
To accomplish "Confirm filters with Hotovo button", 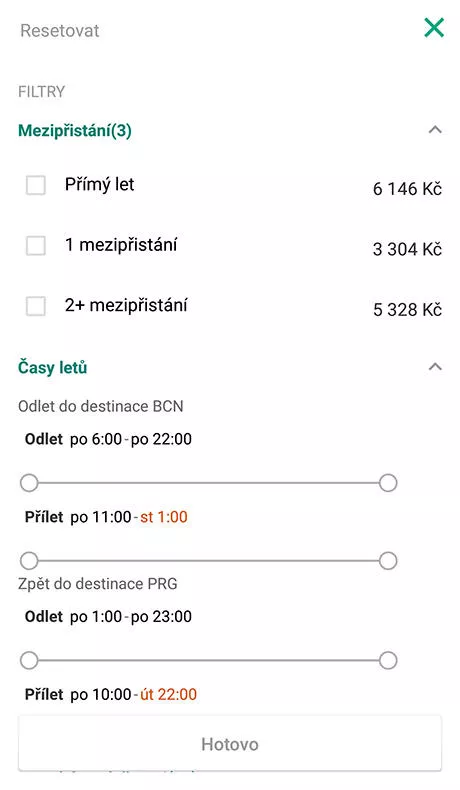I will click(x=230, y=744).
